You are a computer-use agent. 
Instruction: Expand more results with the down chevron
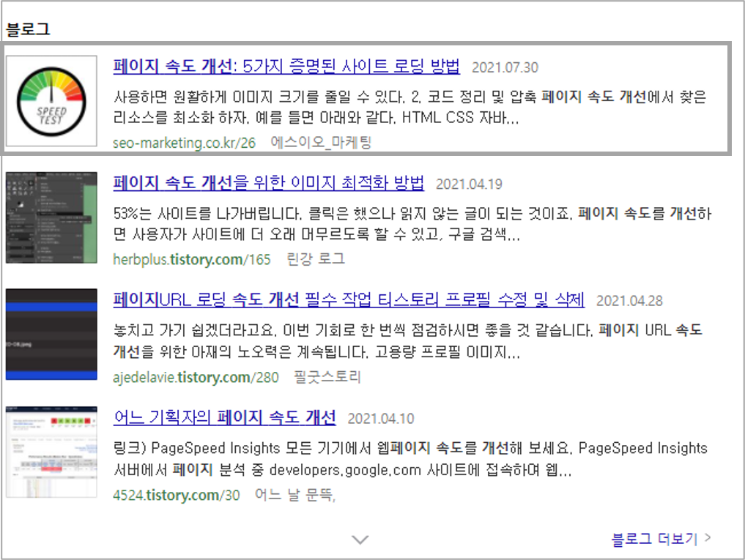coord(360,539)
